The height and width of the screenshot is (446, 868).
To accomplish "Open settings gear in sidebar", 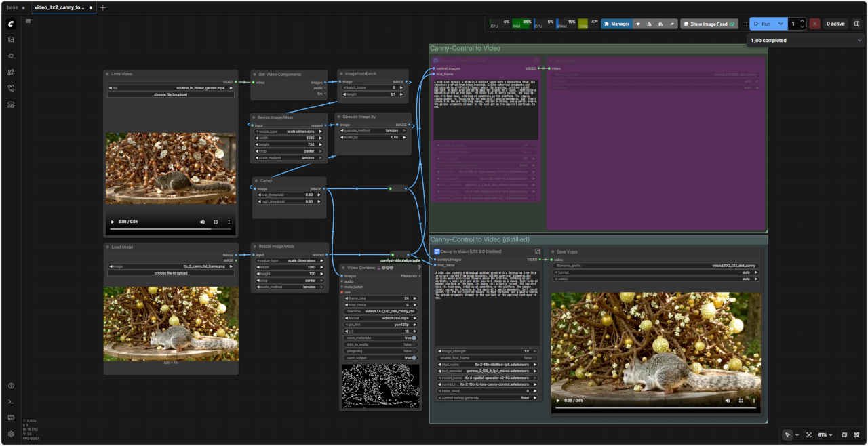I will [11, 434].
